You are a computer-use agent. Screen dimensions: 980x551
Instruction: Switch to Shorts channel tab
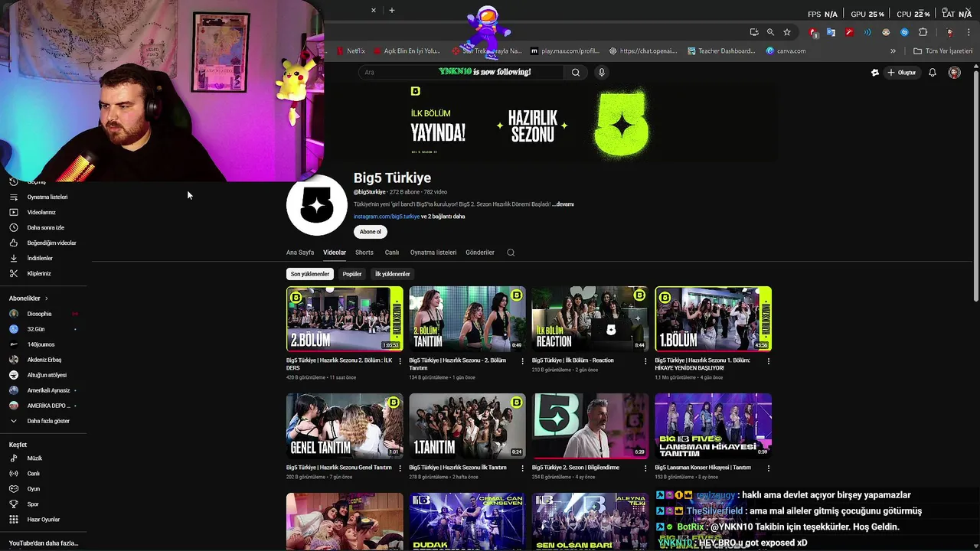(x=364, y=253)
